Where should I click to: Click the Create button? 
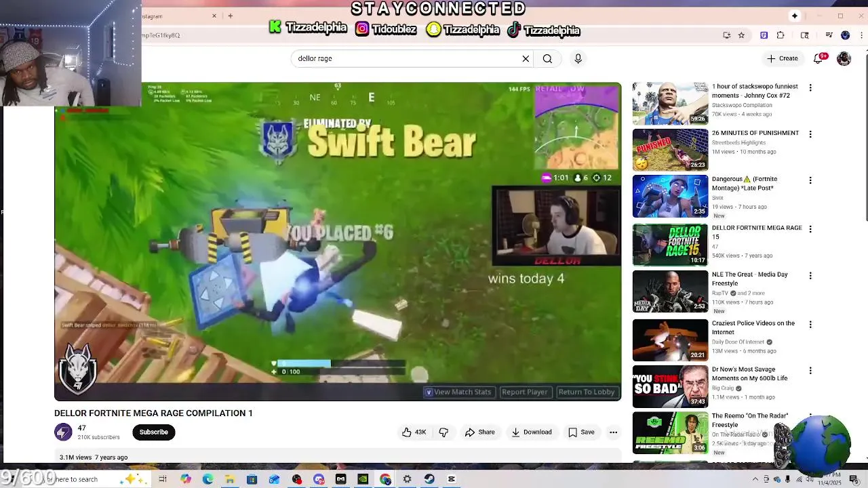coord(783,59)
